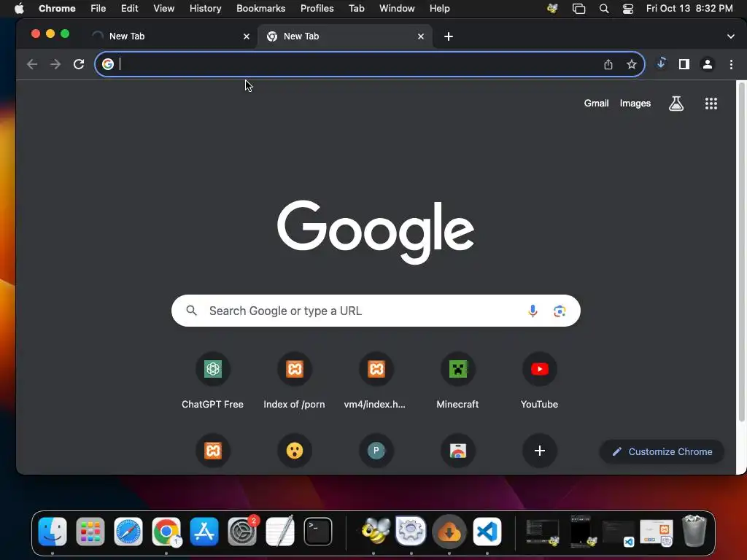Open App Store from the Dock
This screenshot has width=747, height=560.
[x=204, y=532]
